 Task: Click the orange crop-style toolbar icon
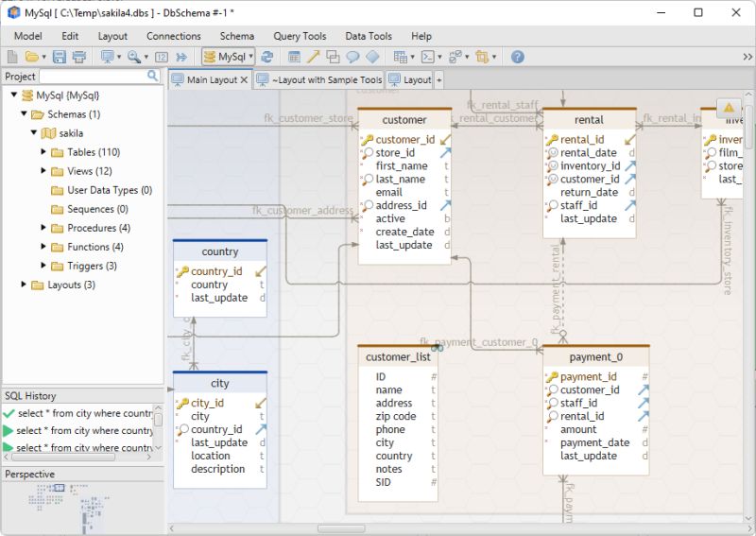point(482,57)
